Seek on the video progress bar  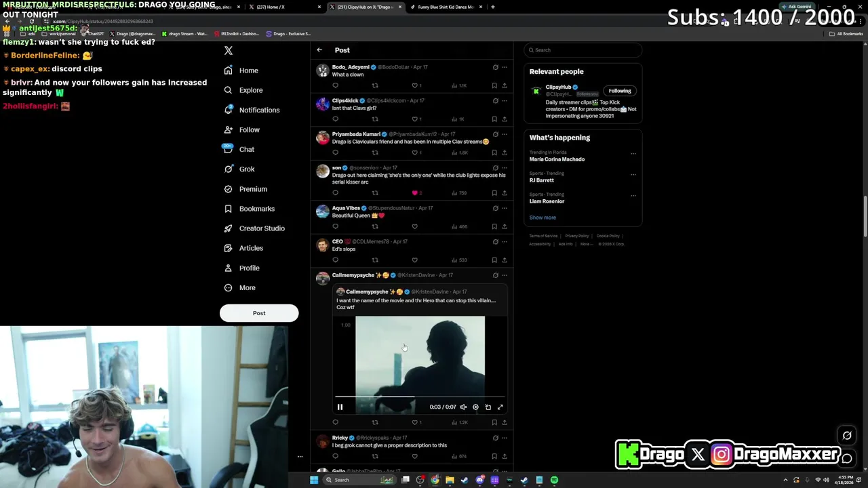[420, 397]
